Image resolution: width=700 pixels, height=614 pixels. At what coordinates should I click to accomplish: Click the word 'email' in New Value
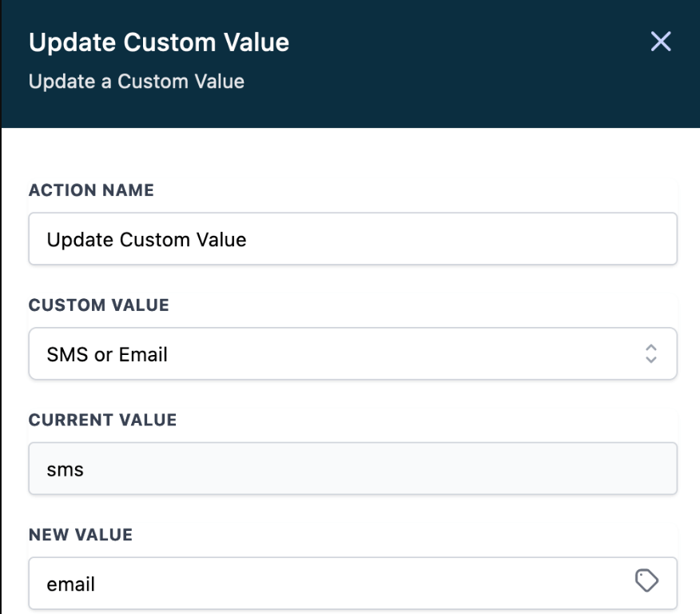click(x=71, y=584)
